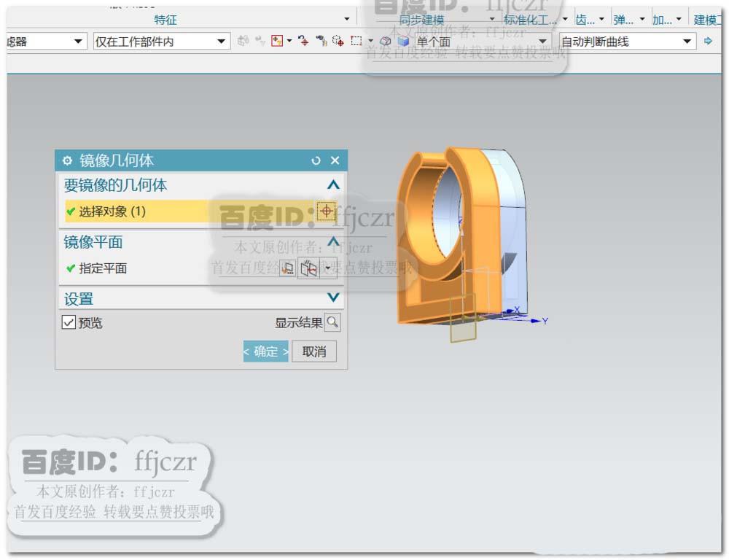729x560 pixels.
Task: Click the rectangle selection icon in the toolbar
Action: click(x=356, y=42)
